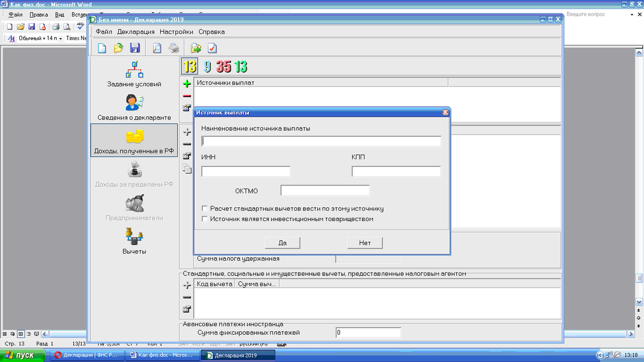Image resolution: width=644 pixels, height=362 pixels.
Task: Select the yellow 13% tax rate
Action: [x=189, y=67]
